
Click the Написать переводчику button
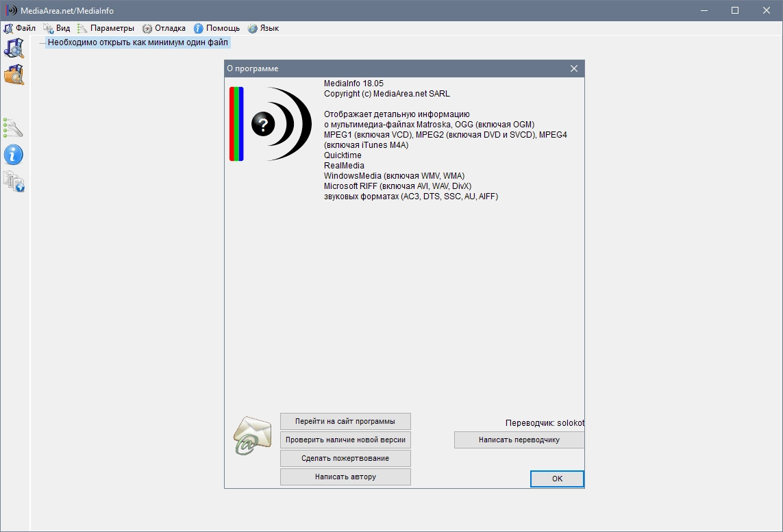pos(519,440)
